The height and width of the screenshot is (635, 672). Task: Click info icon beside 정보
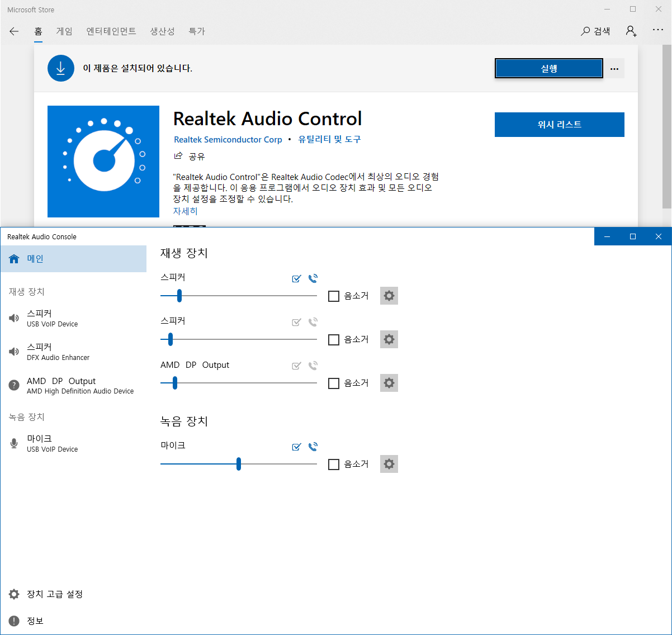click(x=14, y=621)
